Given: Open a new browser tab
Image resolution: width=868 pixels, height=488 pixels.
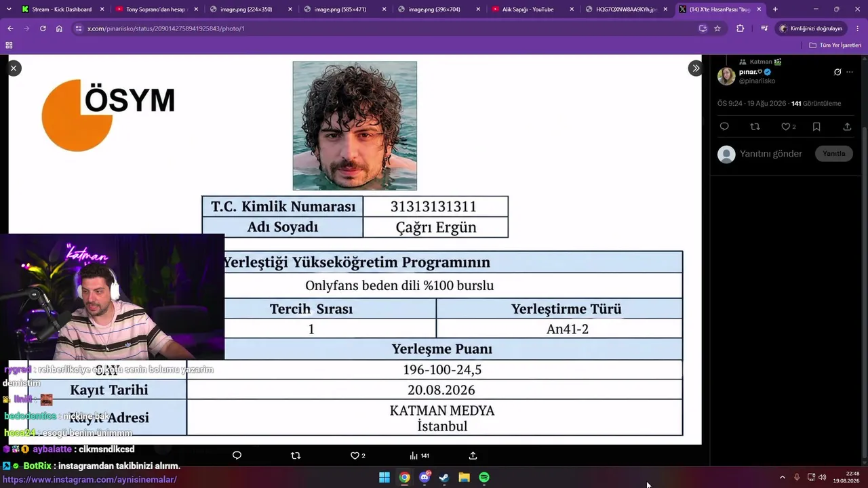Looking at the screenshot, I should [775, 9].
